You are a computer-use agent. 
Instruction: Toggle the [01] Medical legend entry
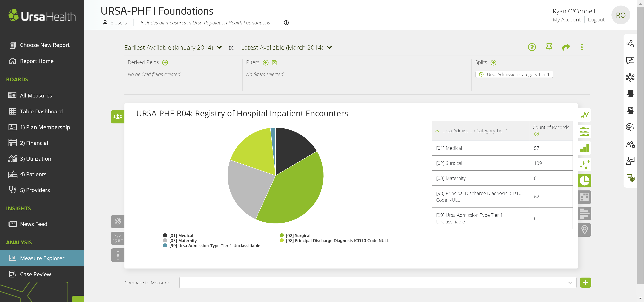[178, 235]
